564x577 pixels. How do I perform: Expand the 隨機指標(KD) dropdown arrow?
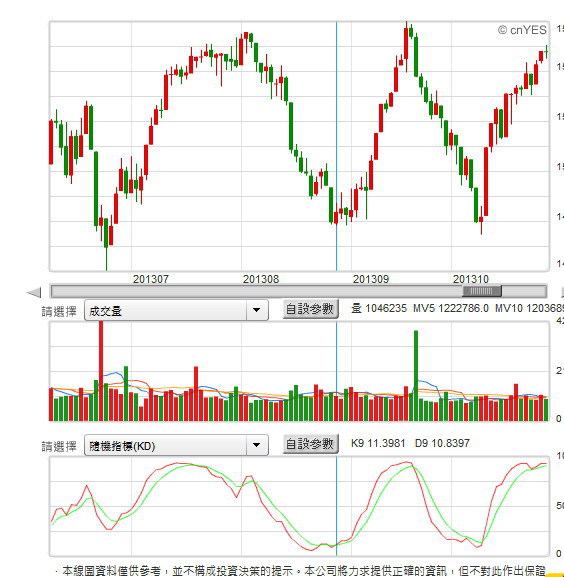point(256,445)
